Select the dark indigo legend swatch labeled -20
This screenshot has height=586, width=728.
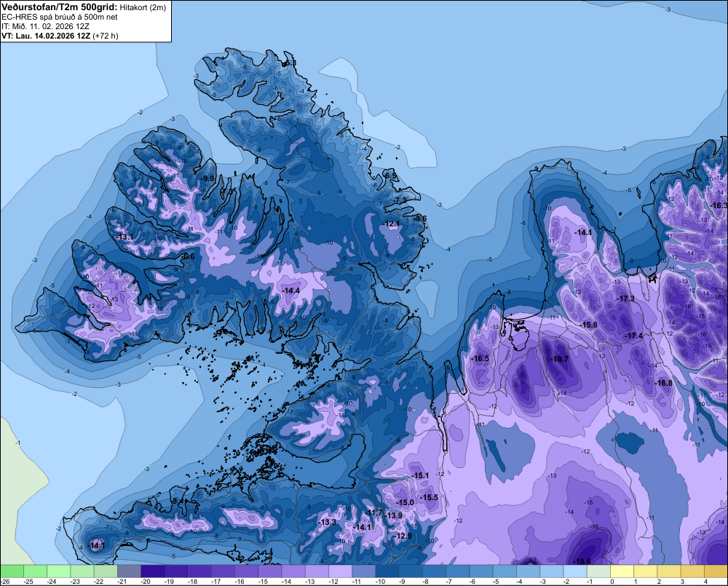153,571
